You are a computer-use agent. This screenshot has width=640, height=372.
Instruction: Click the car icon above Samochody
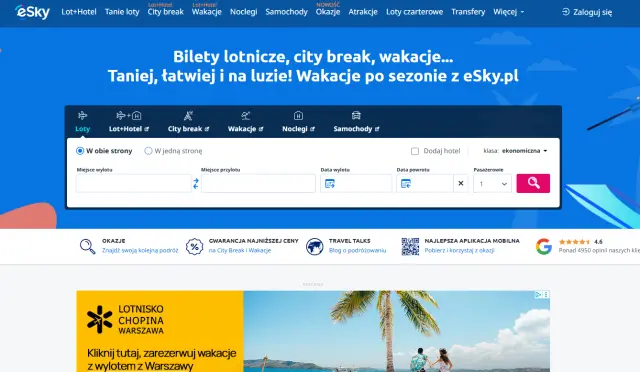(x=356, y=116)
